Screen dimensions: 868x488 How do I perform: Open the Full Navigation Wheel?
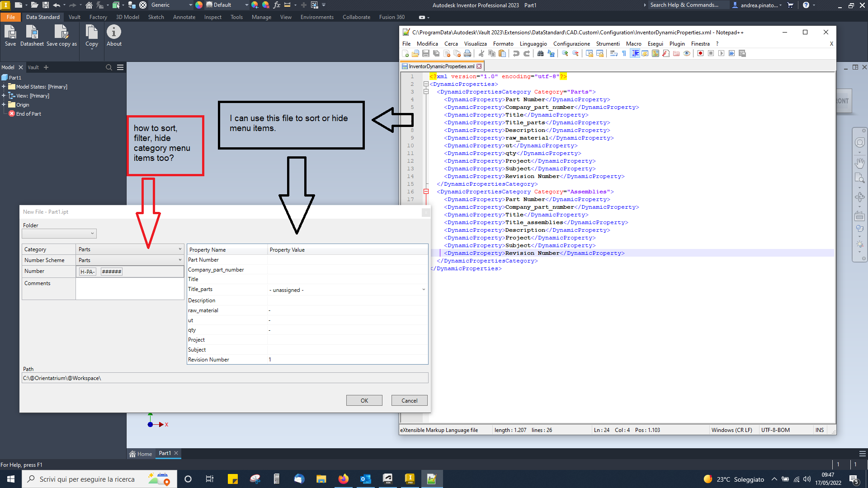click(860, 142)
